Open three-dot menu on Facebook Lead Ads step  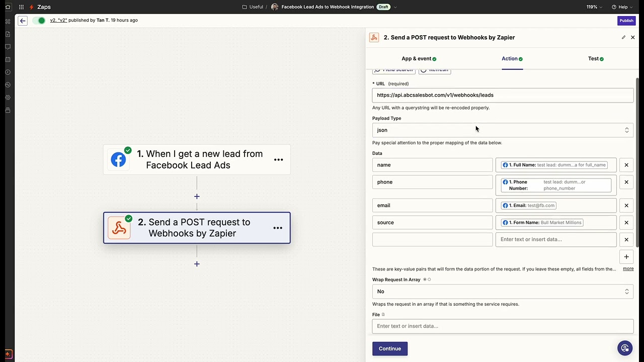(278, 159)
